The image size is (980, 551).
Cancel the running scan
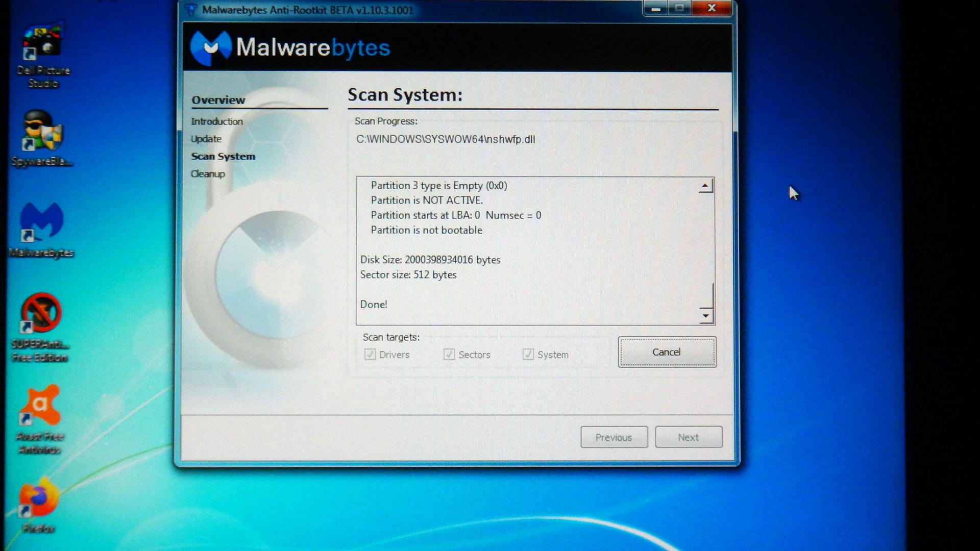[x=667, y=352]
